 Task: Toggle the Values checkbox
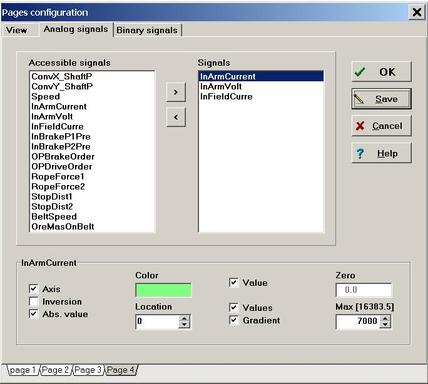point(234,307)
